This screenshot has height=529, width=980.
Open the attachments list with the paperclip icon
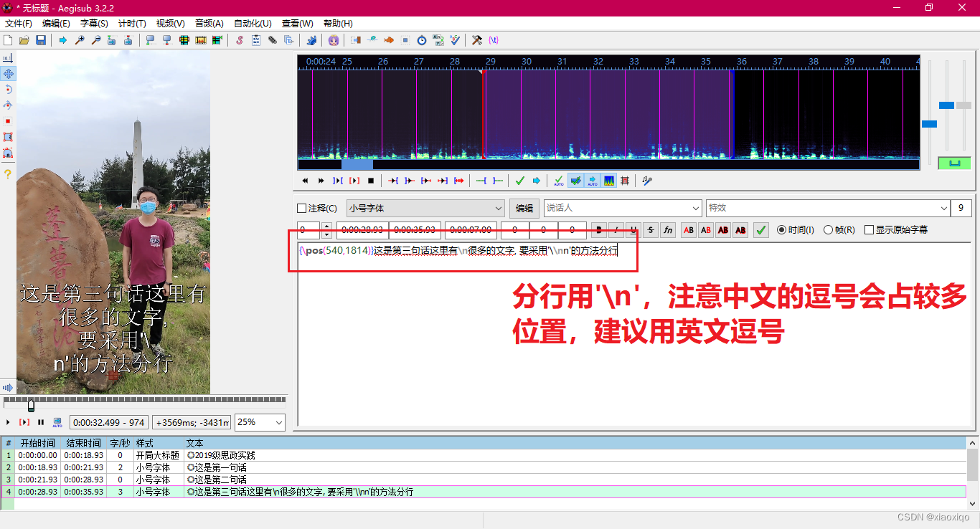click(x=271, y=40)
